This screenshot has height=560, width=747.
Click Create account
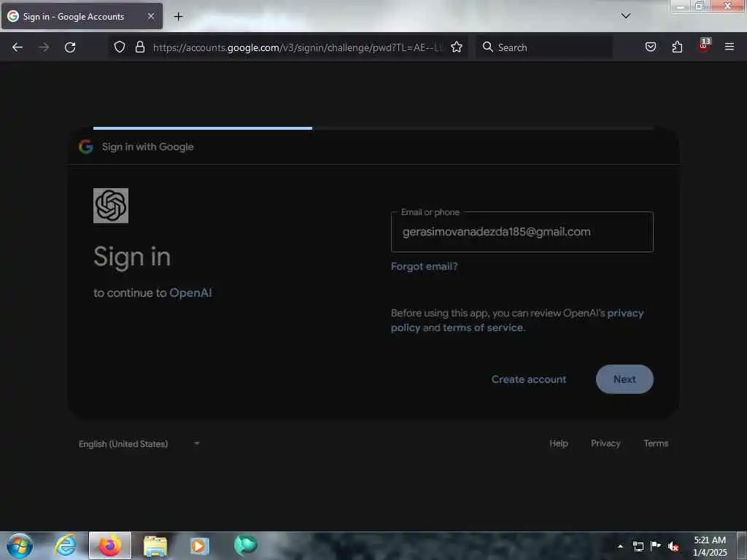tap(529, 379)
